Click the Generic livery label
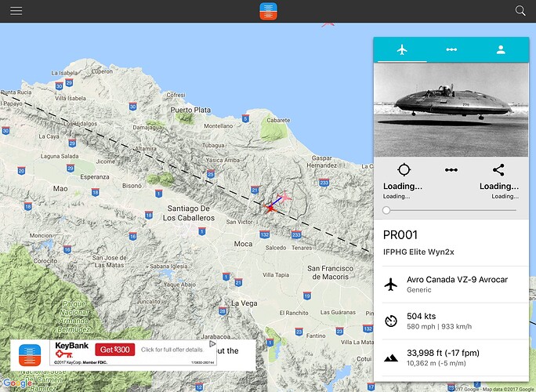 pyautogui.click(x=418, y=290)
